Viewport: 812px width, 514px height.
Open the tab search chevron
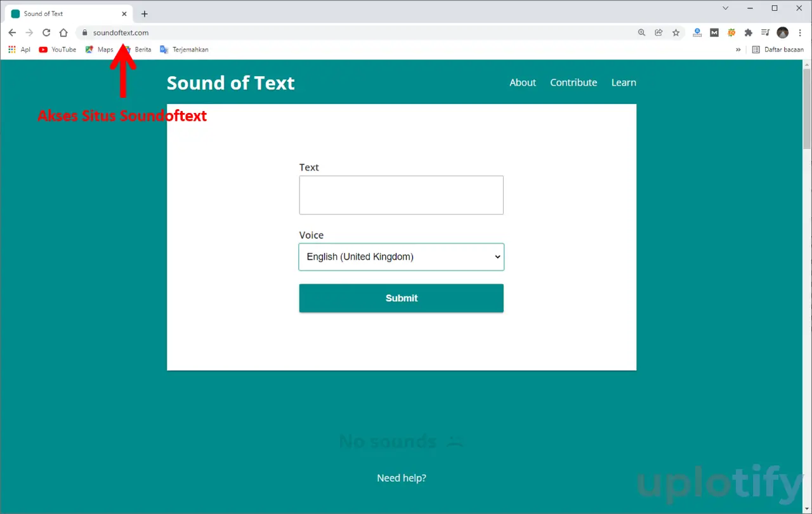point(726,8)
